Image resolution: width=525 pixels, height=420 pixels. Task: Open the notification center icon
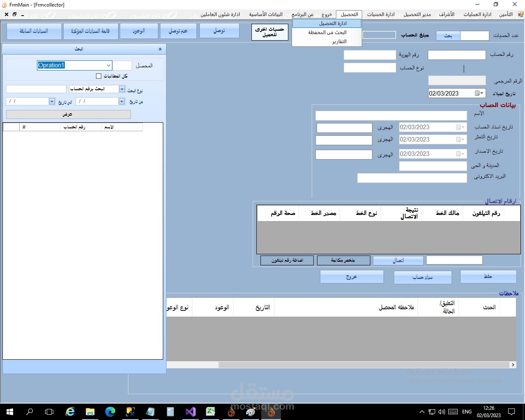[x=511, y=411]
